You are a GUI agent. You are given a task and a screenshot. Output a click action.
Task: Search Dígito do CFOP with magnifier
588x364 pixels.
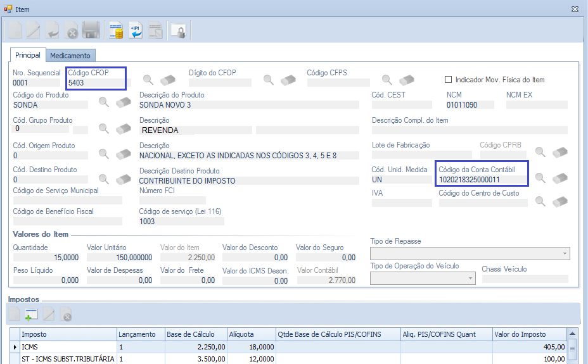pyautogui.click(x=269, y=79)
